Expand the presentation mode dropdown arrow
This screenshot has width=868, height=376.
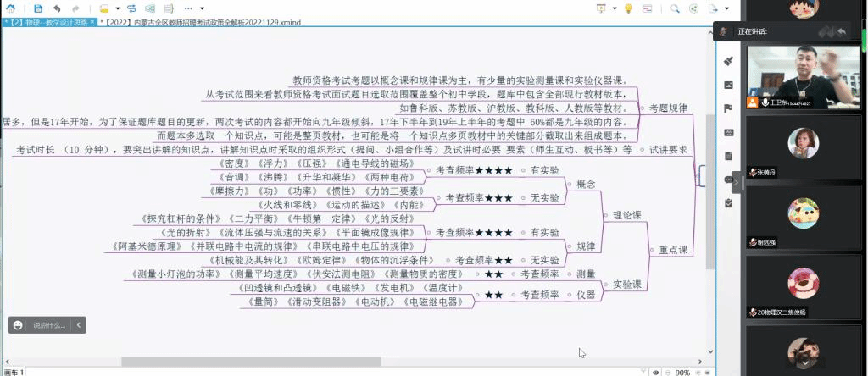(x=614, y=8)
